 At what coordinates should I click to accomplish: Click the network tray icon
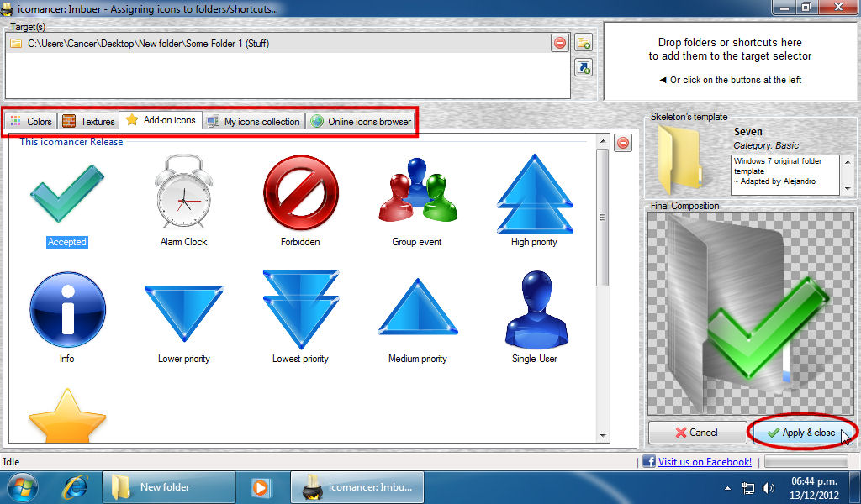tap(747, 488)
